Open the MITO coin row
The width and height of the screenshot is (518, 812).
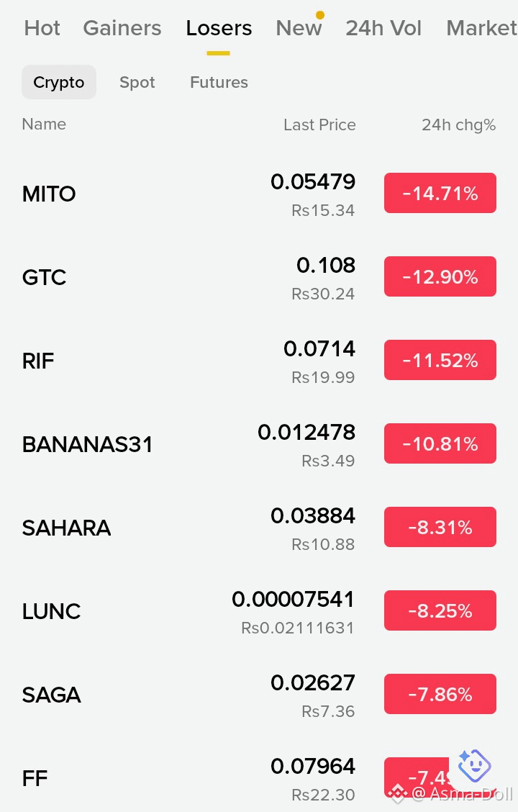259,194
